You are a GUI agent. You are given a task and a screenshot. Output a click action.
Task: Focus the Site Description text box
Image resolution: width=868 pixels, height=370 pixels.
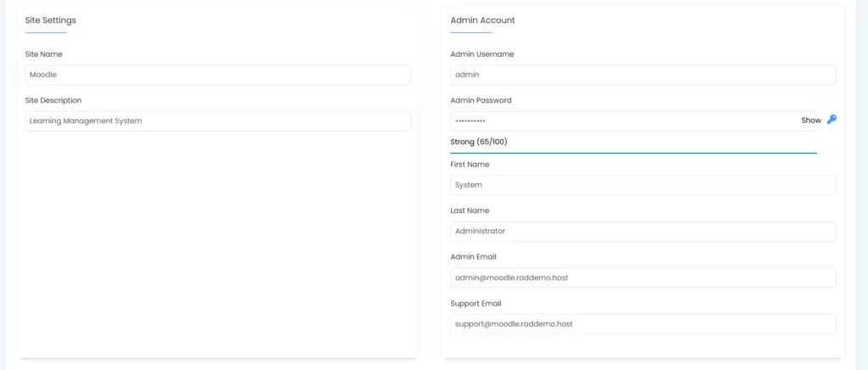point(218,121)
